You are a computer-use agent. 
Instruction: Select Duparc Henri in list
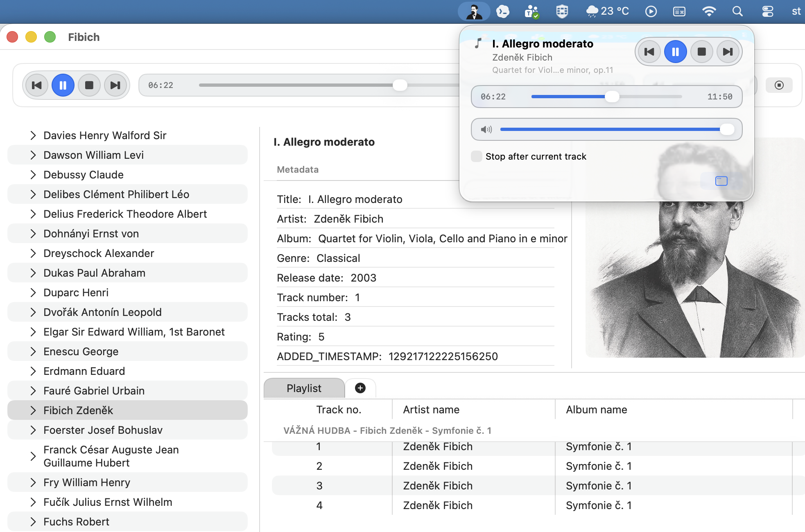tap(127, 293)
